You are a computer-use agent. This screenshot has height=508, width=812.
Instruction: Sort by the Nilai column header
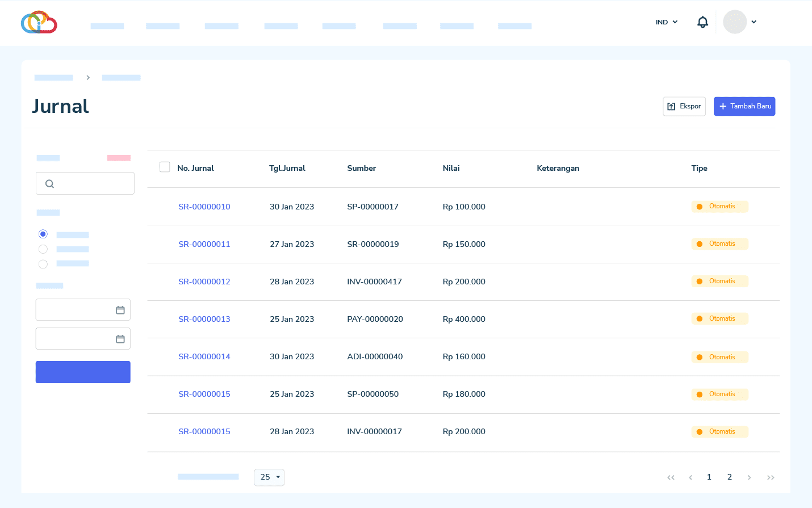tap(451, 169)
